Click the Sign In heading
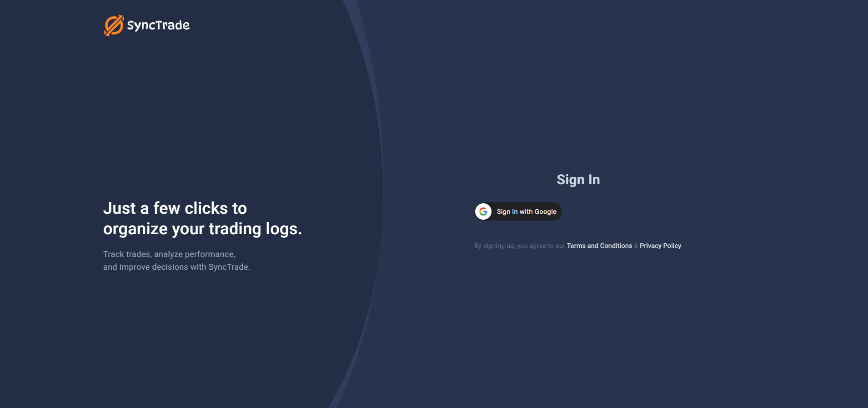Image resolution: width=868 pixels, height=408 pixels. point(578,180)
